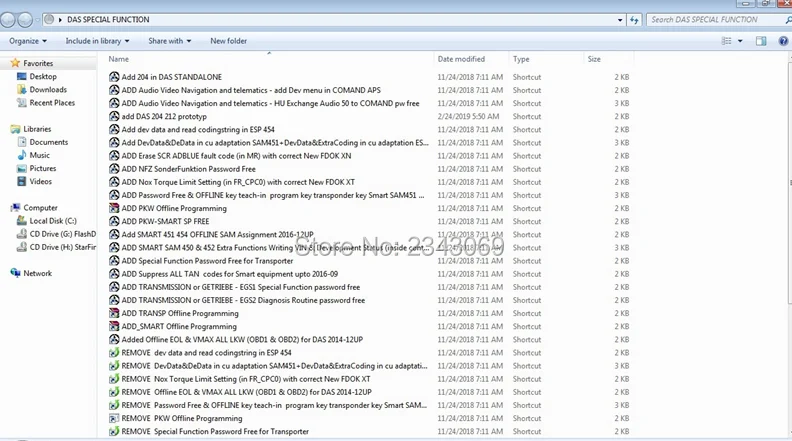
Task: Click the refresh icon beside address bar
Action: coord(634,20)
